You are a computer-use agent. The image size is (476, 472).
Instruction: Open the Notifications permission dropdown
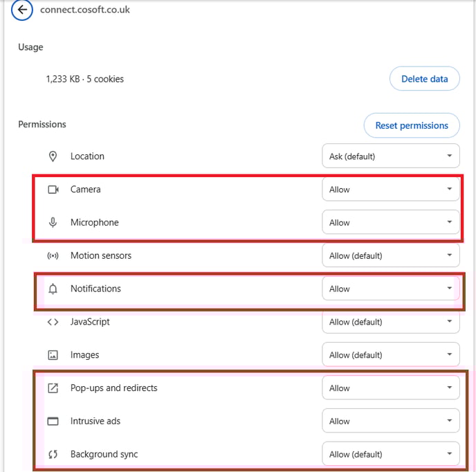pyautogui.click(x=391, y=289)
